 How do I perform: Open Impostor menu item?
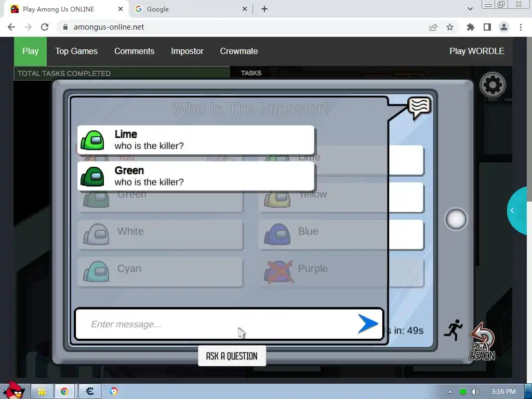(x=187, y=51)
